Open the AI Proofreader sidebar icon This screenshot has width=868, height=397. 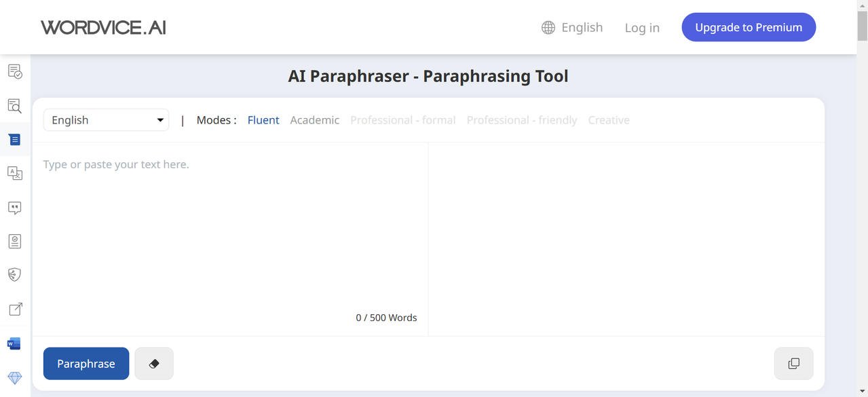pyautogui.click(x=14, y=71)
